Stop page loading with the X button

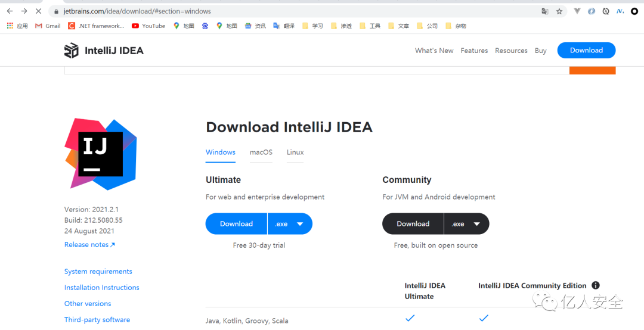point(38,11)
